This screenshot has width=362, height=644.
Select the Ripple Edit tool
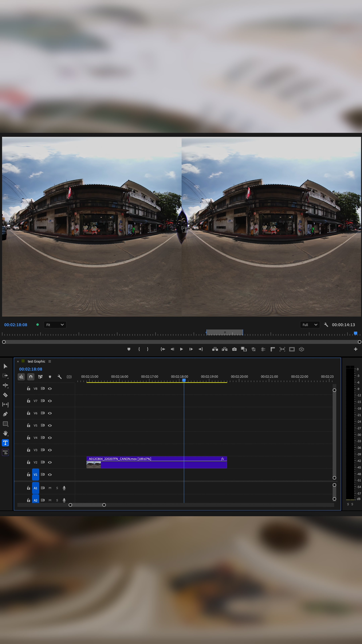(5, 385)
